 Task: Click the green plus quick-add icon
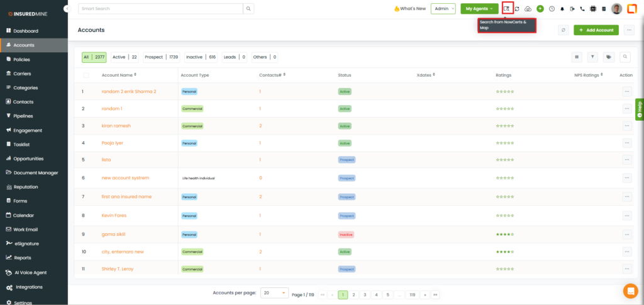540,9
